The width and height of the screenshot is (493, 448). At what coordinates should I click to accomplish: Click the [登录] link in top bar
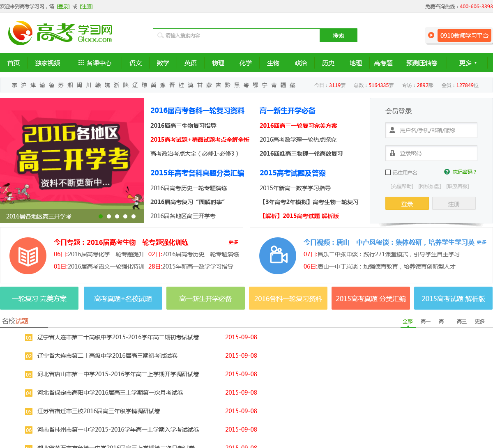click(63, 7)
